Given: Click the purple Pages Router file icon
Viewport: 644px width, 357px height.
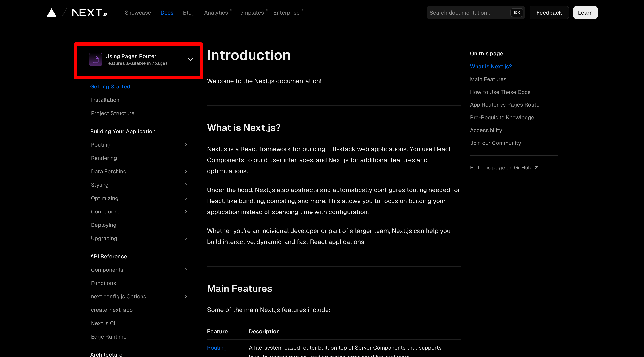Looking at the screenshot, I should click(x=95, y=59).
